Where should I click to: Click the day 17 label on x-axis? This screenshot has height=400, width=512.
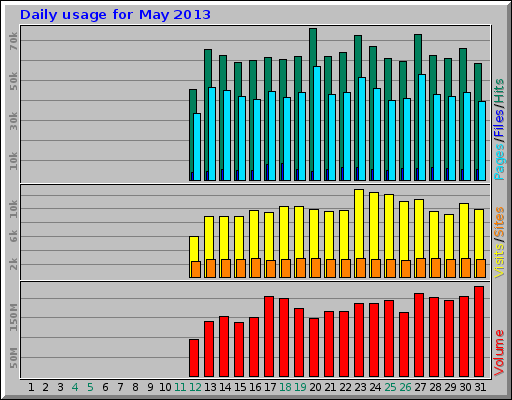(270, 387)
